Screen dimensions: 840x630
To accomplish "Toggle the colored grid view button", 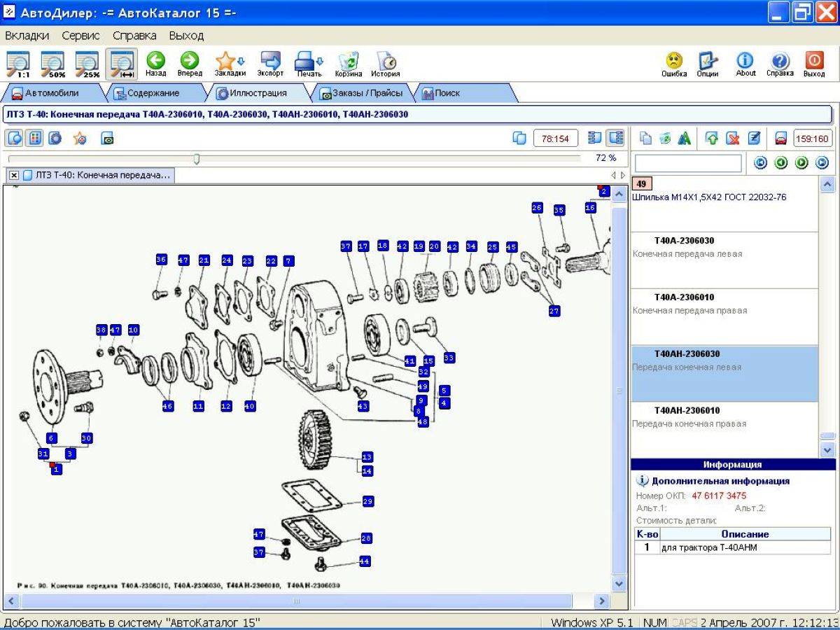I will click(x=34, y=138).
